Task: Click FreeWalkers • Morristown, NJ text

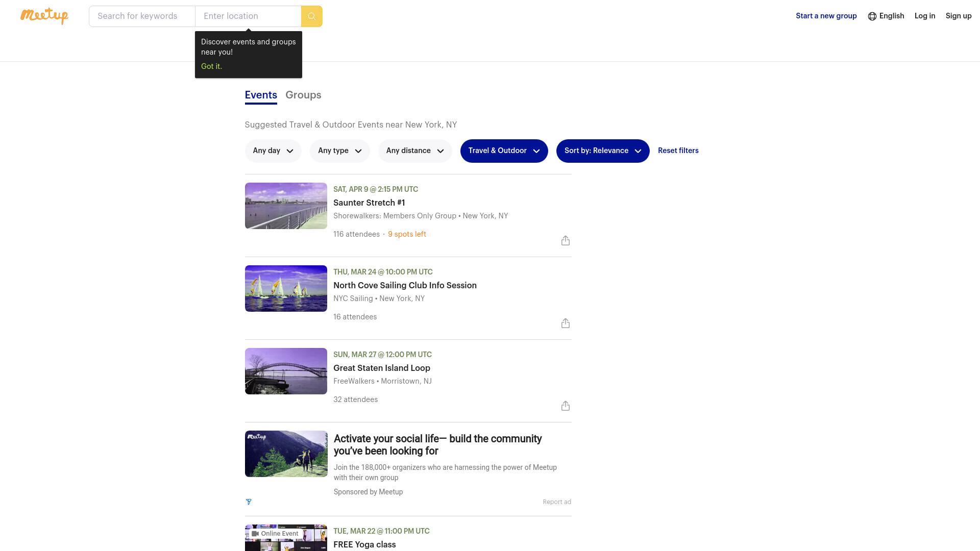Action: pyautogui.click(x=382, y=381)
